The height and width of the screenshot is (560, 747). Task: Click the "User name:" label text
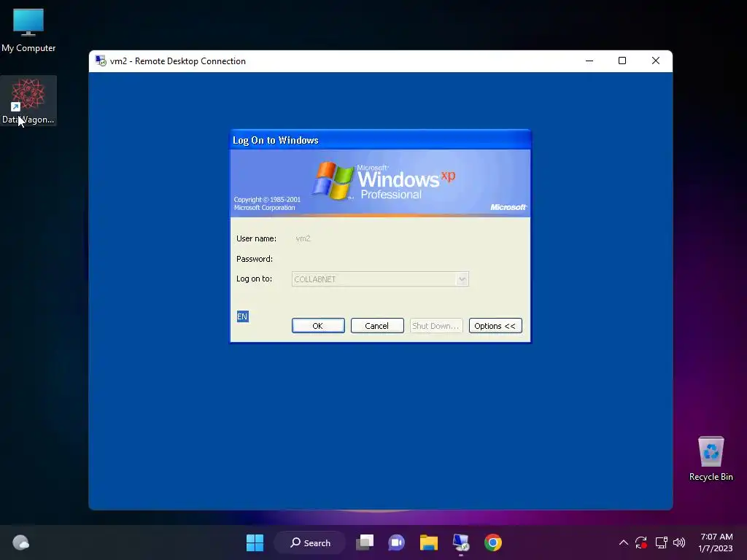click(x=256, y=238)
